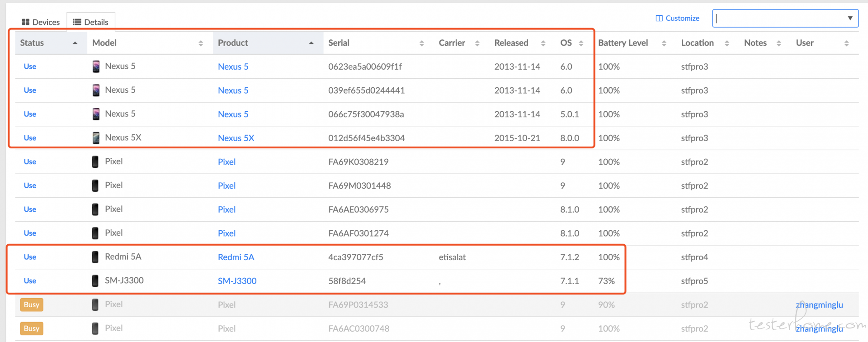Use the Pixel with serial FA6AE0306975
The image size is (868, 342).
(30, 209)
